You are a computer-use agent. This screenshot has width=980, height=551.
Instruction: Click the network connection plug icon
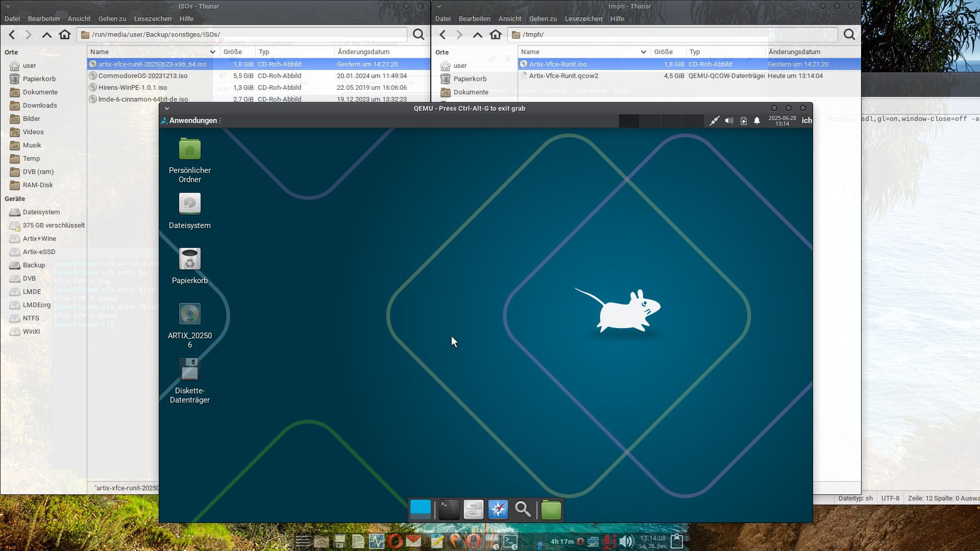coord(714,121)
